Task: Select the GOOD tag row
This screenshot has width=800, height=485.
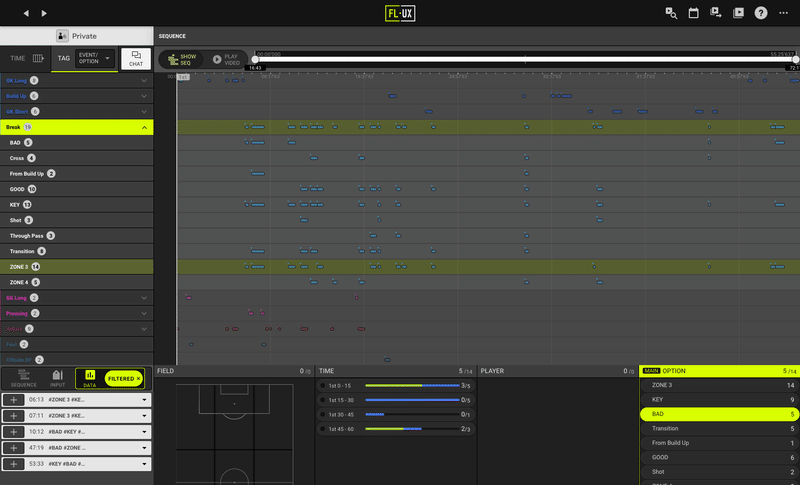Action: 77,189
